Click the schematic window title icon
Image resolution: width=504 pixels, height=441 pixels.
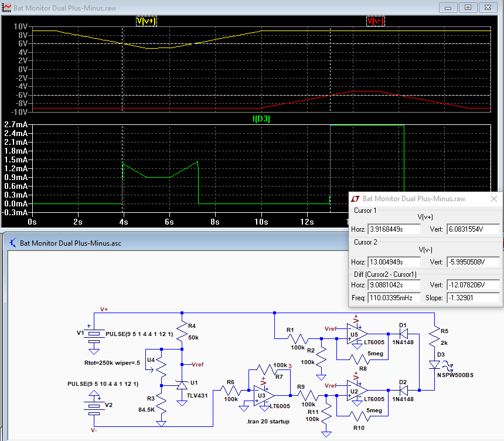click(12, 243)
